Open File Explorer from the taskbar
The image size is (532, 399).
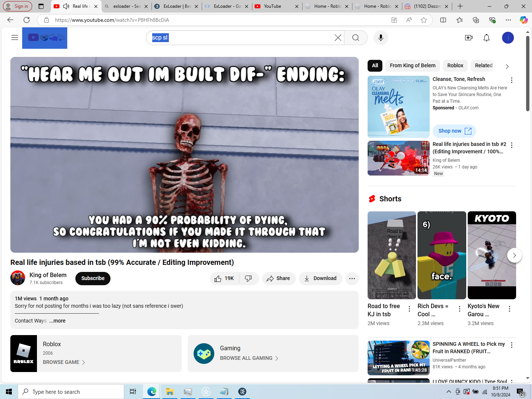click(x=170, y=392)
